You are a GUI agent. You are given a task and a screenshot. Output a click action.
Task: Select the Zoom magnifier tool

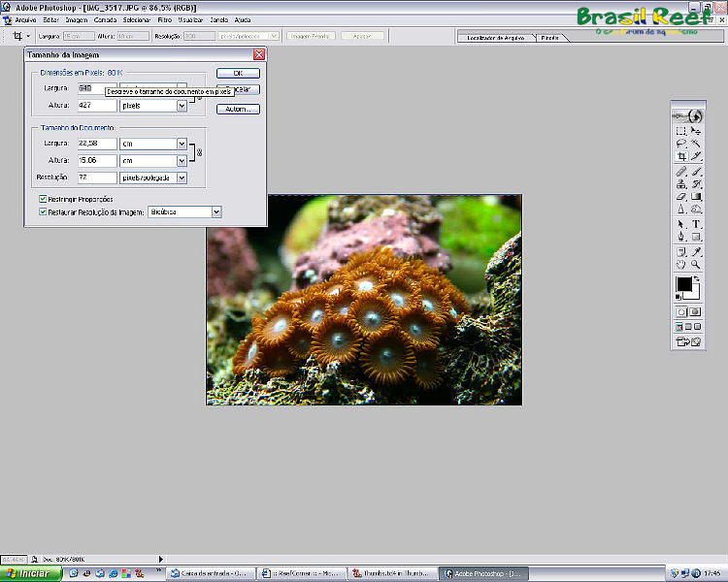point(697,264)
